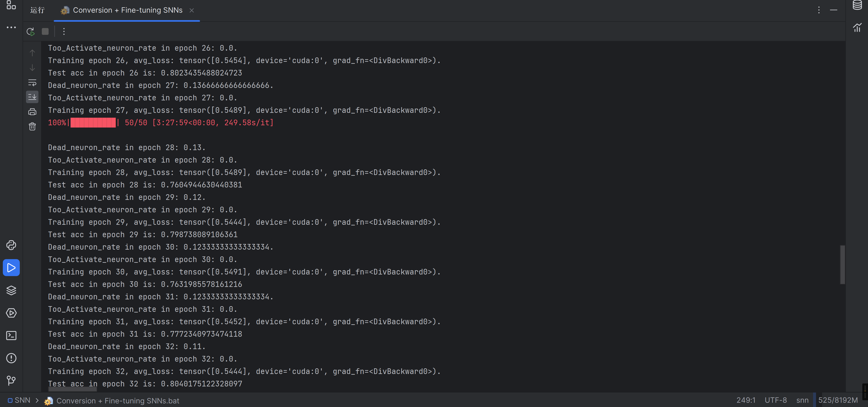This screenshot has width=868, height=407.
Task: Open run toolbar more actions menu
Action: click(x=64, y=31)
